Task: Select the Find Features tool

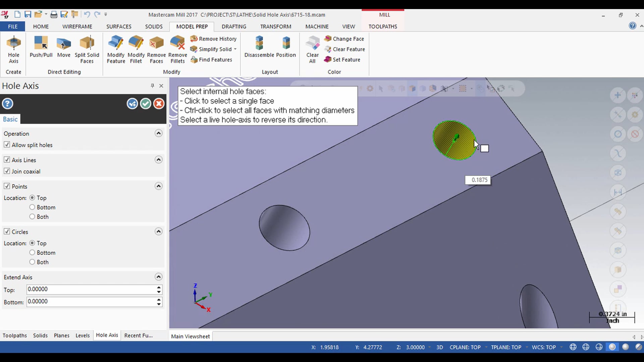Action: click(212, 59)
